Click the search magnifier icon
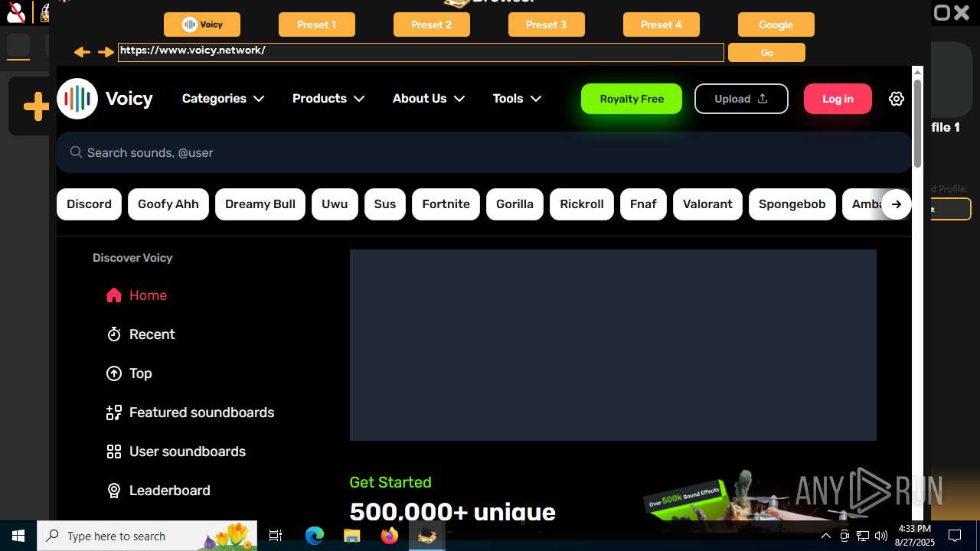Viewport: 980px width, 551px height. (76, 152)
